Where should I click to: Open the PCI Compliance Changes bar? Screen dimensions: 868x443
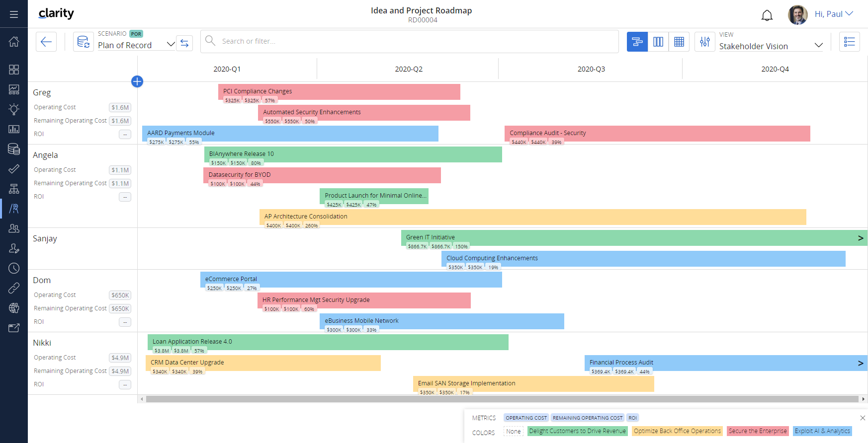(339, 91)
